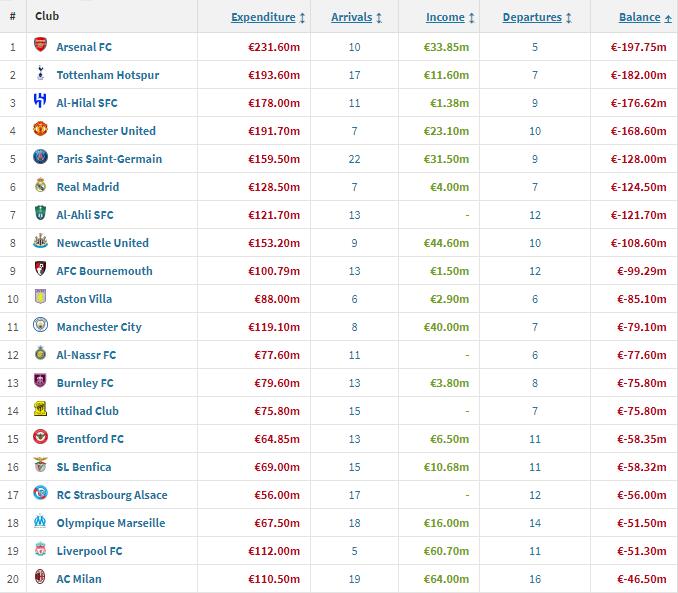678x593 pixels.
Task: Click Benfica's income value €10.68m
Action: point(446,467)
